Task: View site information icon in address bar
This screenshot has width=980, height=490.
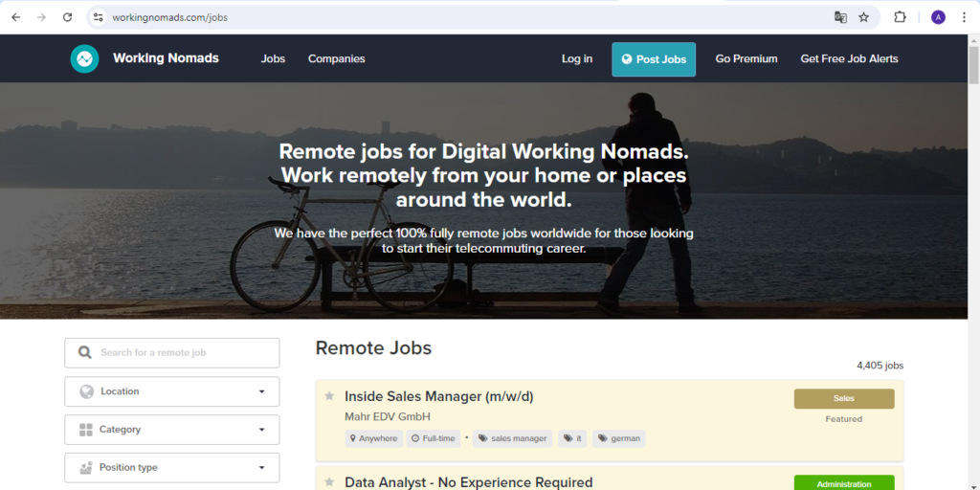Action: point(98,17)
